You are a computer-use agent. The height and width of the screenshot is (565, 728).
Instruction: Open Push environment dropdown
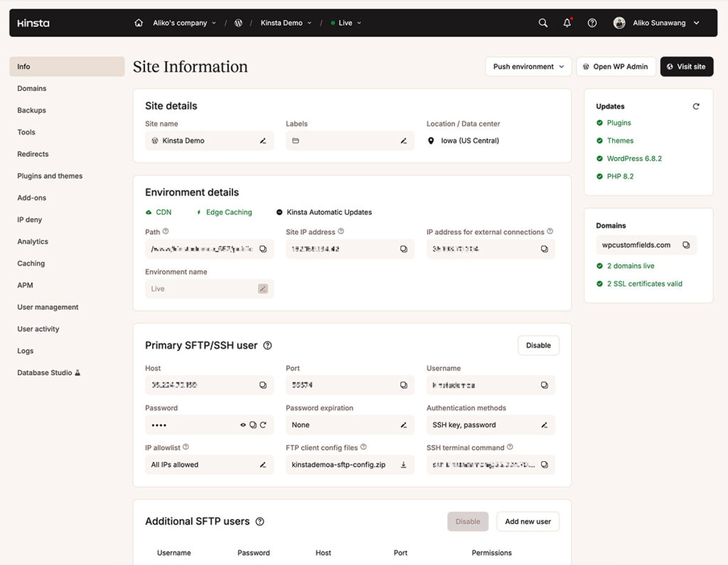528,66
